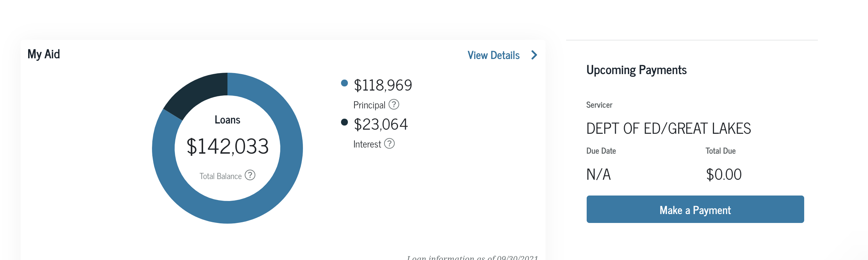The width and height of the screenshot is (868, 260).
Task: Click the $0.00 total due amount
Action: click(724, 175)
